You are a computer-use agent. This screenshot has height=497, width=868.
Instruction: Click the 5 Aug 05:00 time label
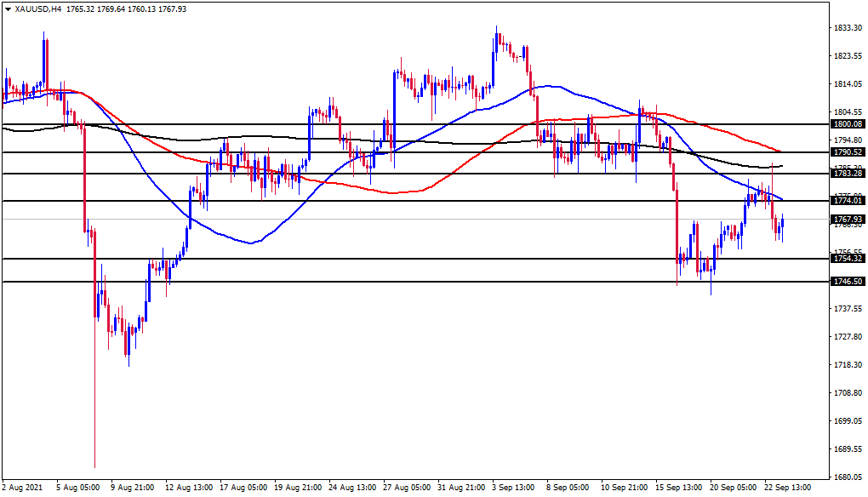click(x=78, y=488)
